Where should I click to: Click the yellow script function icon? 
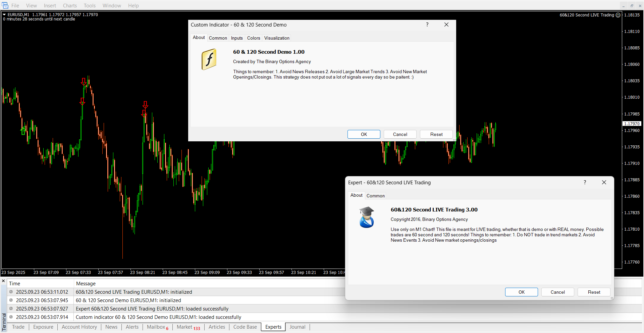[209, 59]
